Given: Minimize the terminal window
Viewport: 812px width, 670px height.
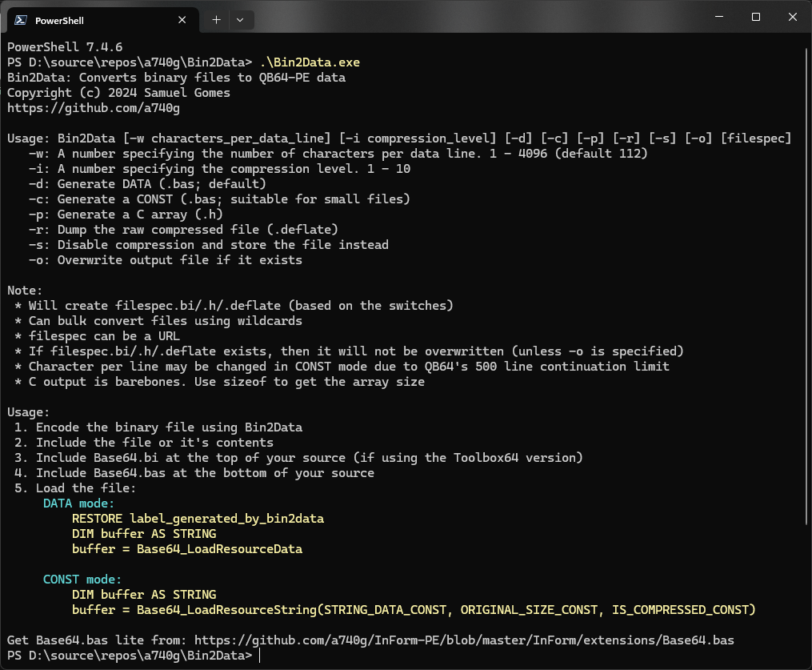Looking at the screenshot, I should pyautogui.click(x=719, y=17).
